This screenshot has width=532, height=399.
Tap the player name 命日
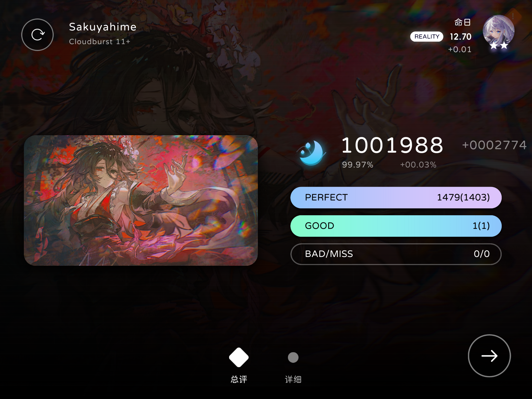[462, 22]
